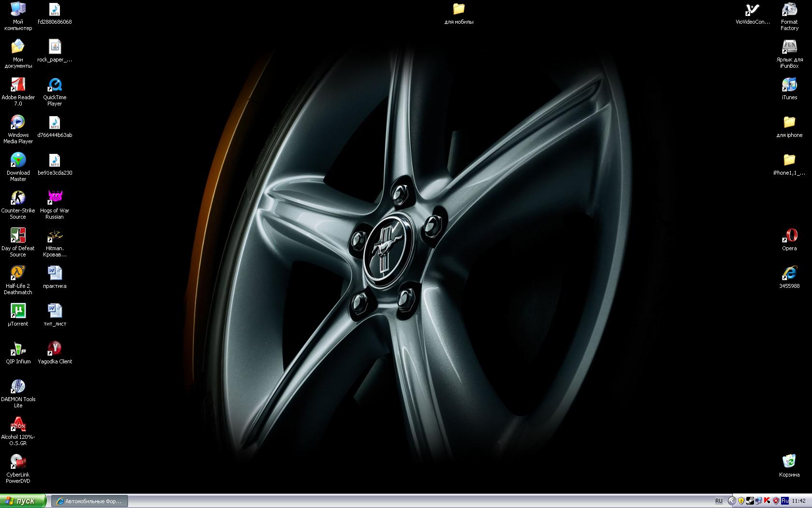Expand hidden system tray icons

(732, 501)
